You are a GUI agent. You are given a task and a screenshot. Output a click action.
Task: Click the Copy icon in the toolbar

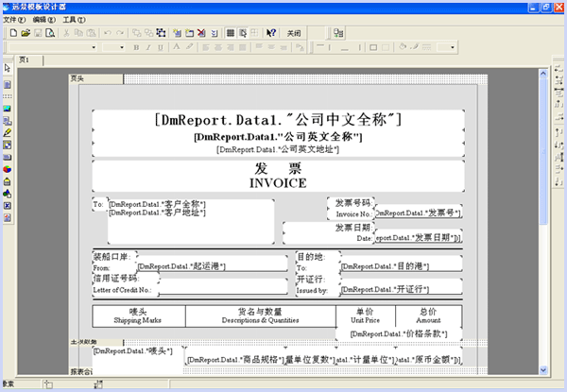pos(78,33)
